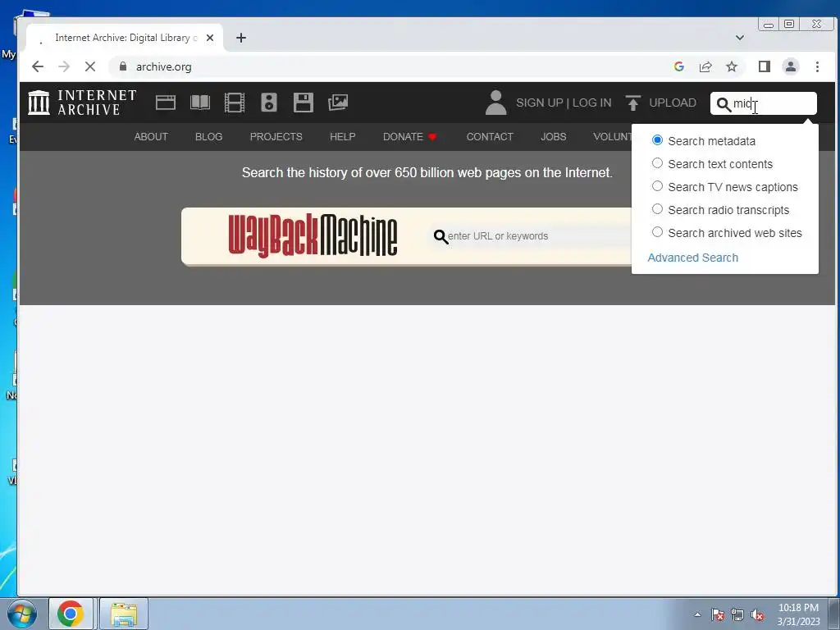
Task: Open the Web (Wayback) media icon
Action: (x=166, y=103)
